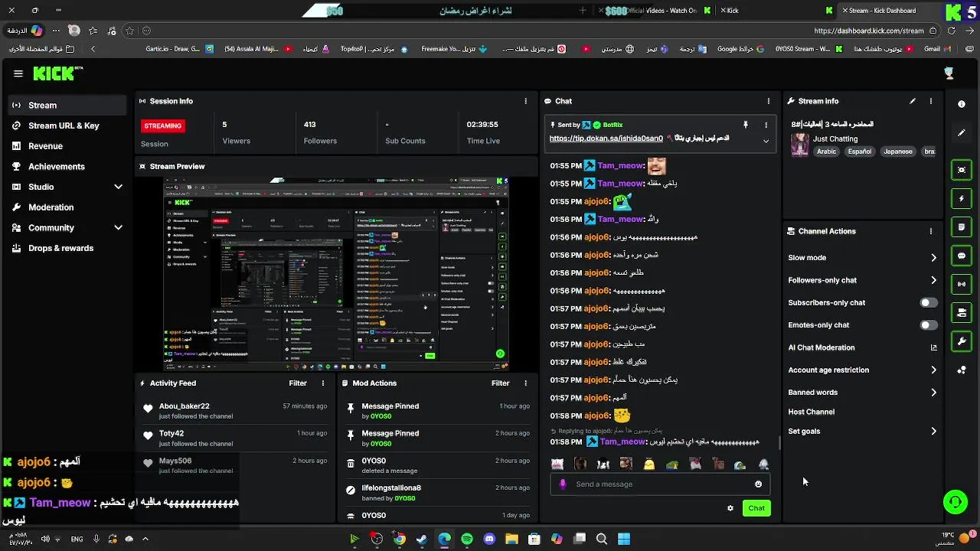
Task: Open Stream info panel three-dot menu
Action: [931, 101]
